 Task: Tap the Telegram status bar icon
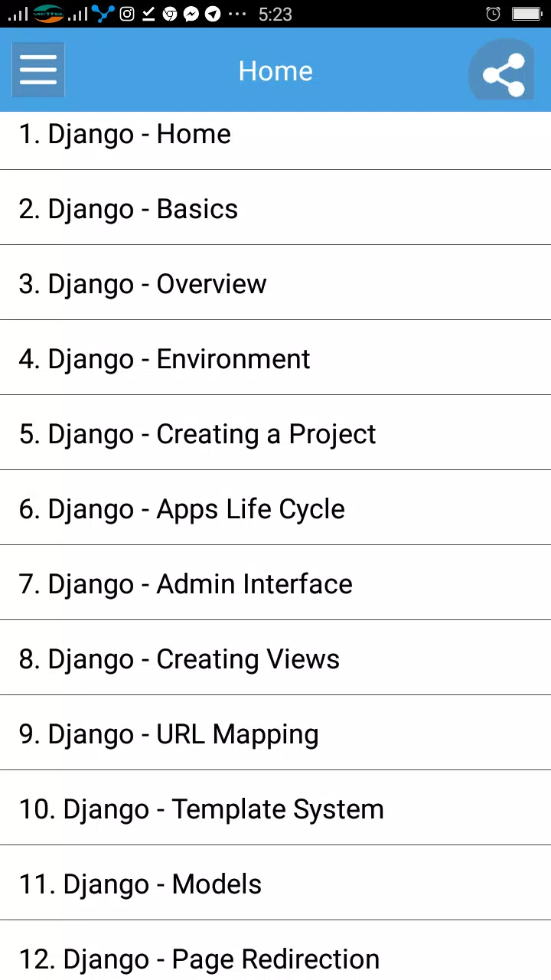(x=213, y=14)
